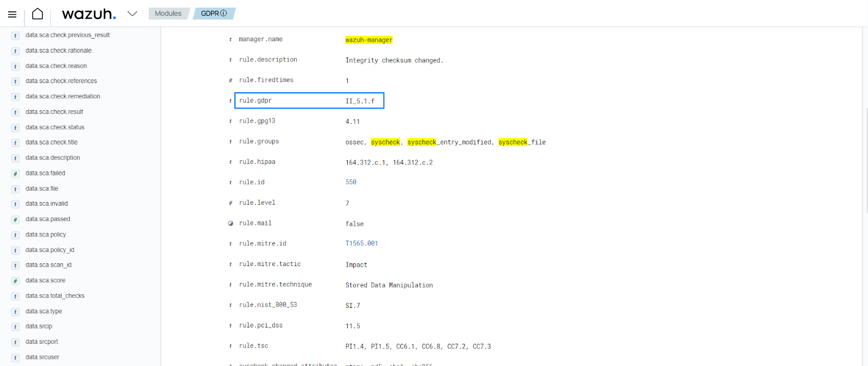Open the hamburger navigation menu

point(12,14)
